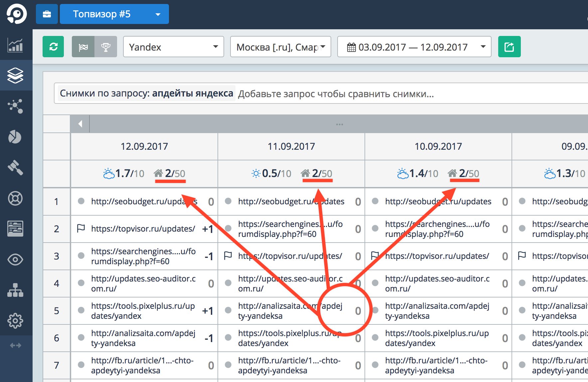588x382 pixels.
Task: Click the 1.7/10 storm value
Action: click(130, 173)
